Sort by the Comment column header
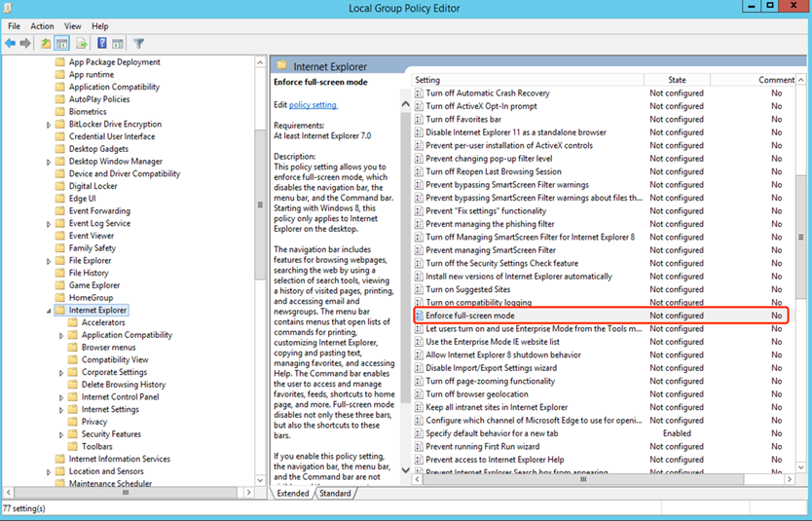Image resolution: width=812 pixels, height=521 pixels. (x=754, y=80)
